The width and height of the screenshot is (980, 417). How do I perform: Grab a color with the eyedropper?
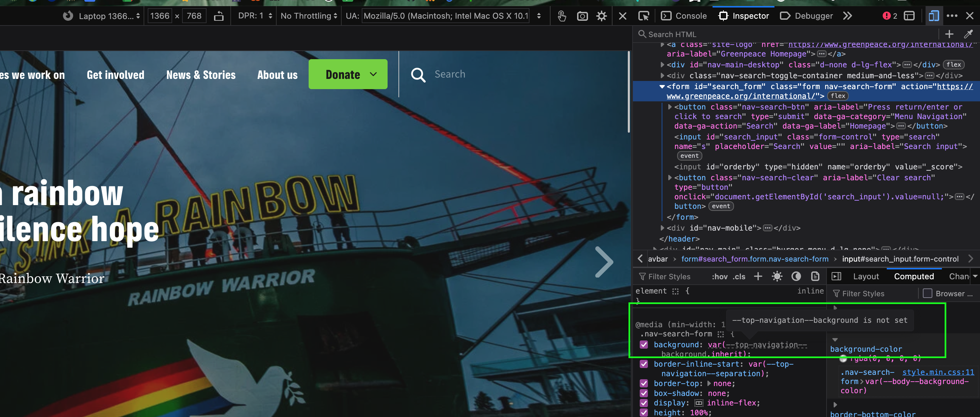968,34
